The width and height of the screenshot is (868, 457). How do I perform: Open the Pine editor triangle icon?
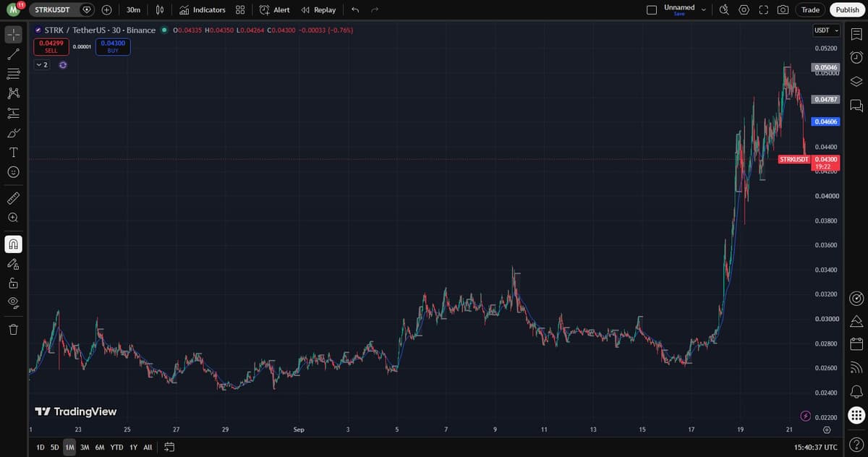click(856, 321)
